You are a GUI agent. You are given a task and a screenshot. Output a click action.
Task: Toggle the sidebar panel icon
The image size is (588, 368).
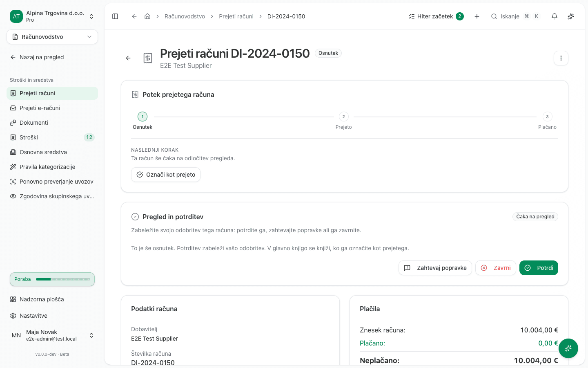tap(115, 16)
